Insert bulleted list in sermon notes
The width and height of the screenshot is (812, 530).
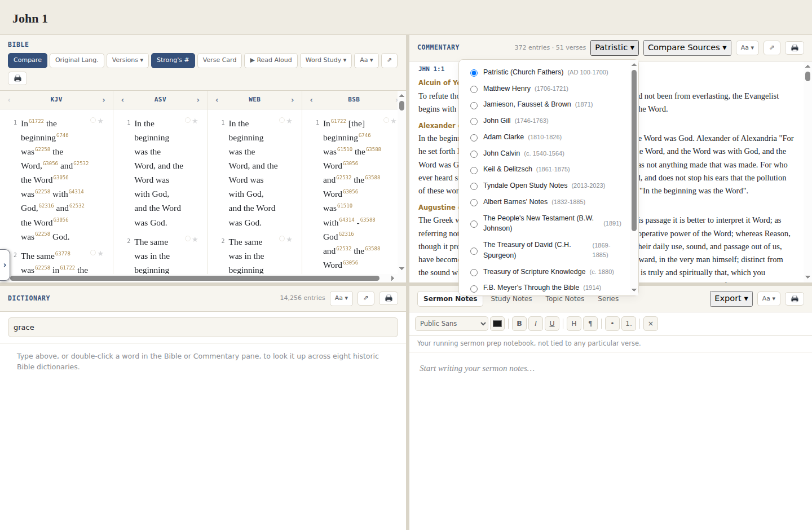coord(612,324)
